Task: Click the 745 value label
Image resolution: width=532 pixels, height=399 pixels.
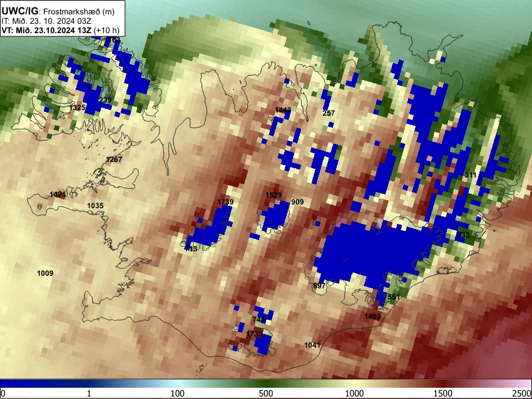Action: click(258, 320)
